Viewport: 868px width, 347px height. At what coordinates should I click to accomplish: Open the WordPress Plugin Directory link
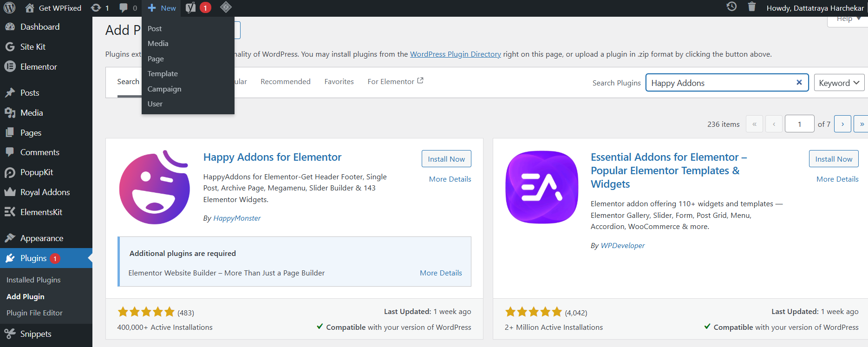[x=456, y=54]
